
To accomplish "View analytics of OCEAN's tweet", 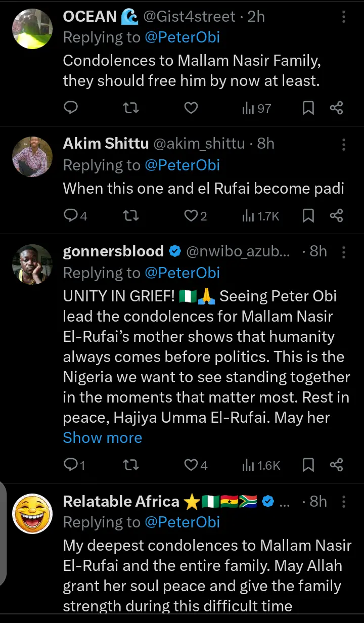I will tap(257, 108).
